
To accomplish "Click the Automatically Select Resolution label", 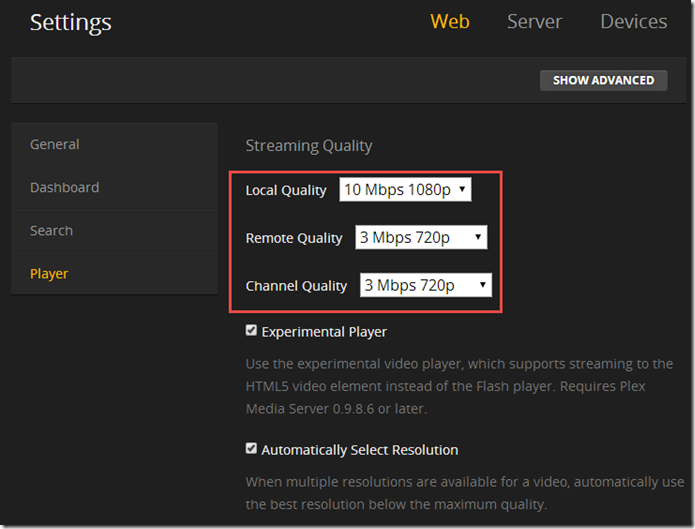I will [360, 450].
